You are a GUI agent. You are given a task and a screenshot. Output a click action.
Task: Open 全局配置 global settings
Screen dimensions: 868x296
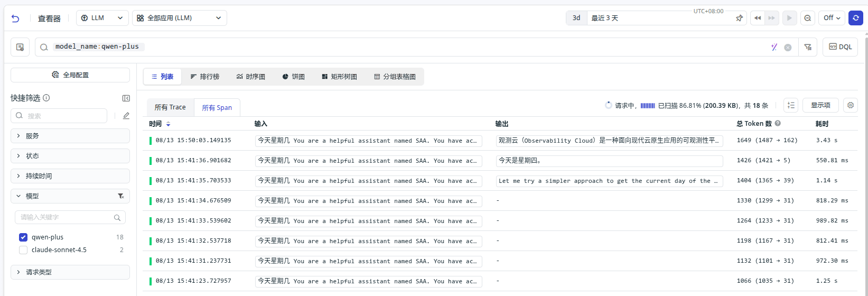pos(70,75)
